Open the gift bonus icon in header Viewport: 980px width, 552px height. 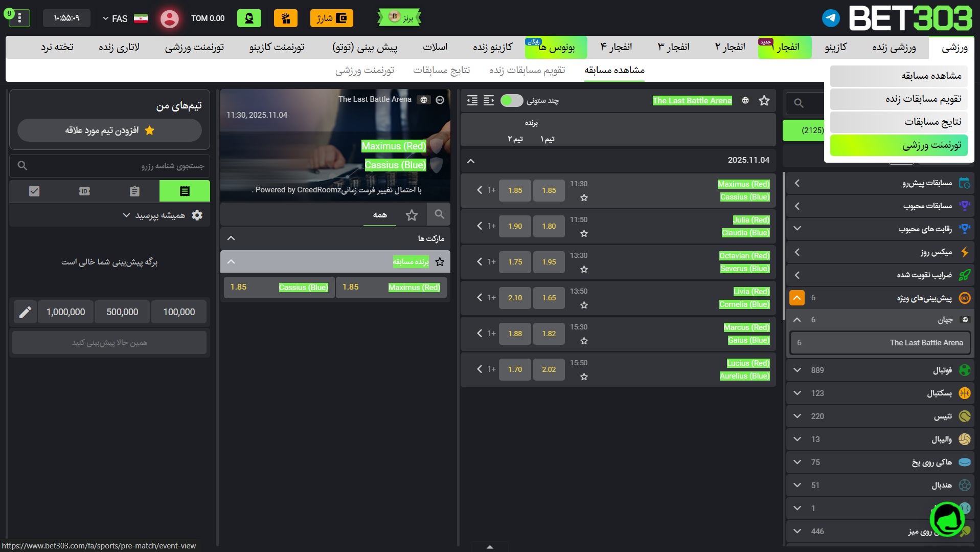[285, 18]
